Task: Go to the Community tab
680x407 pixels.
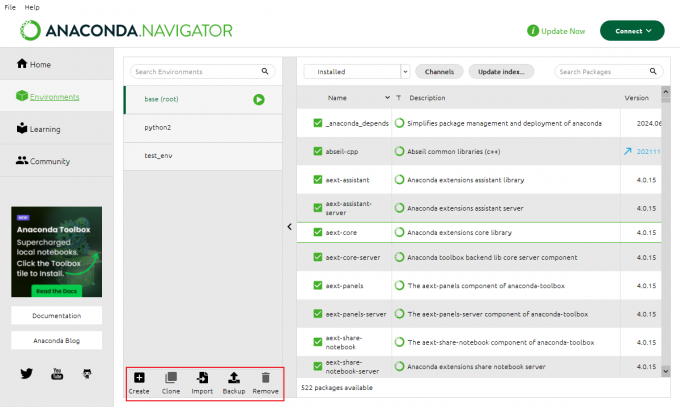Action: [57, 161]
